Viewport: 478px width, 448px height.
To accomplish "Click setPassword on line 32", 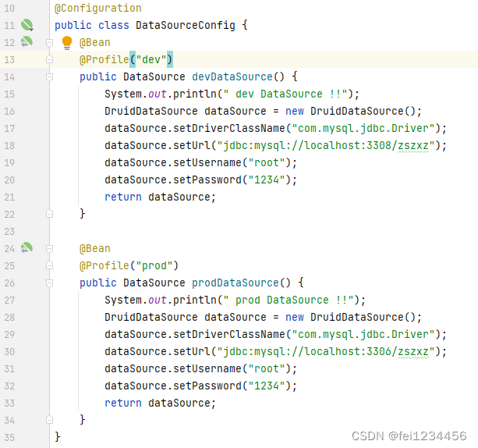I will 207,386.
